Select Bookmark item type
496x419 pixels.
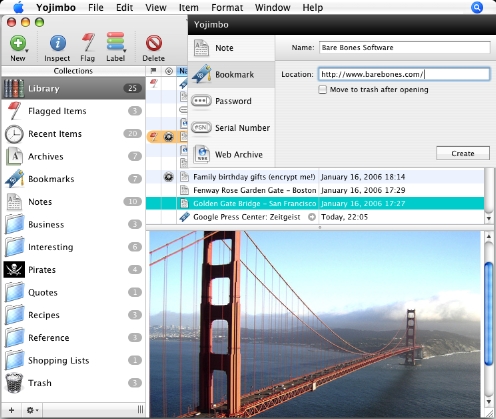(x=231, y=74)
